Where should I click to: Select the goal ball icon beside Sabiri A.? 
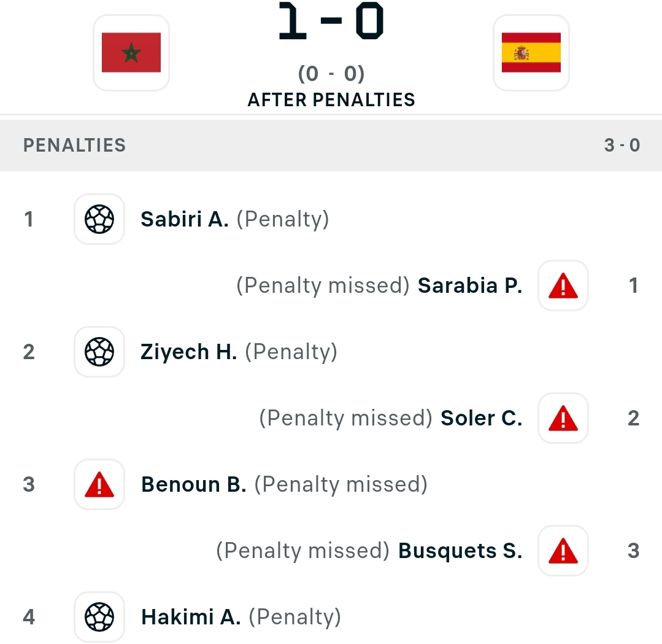[x=99, y=219]
